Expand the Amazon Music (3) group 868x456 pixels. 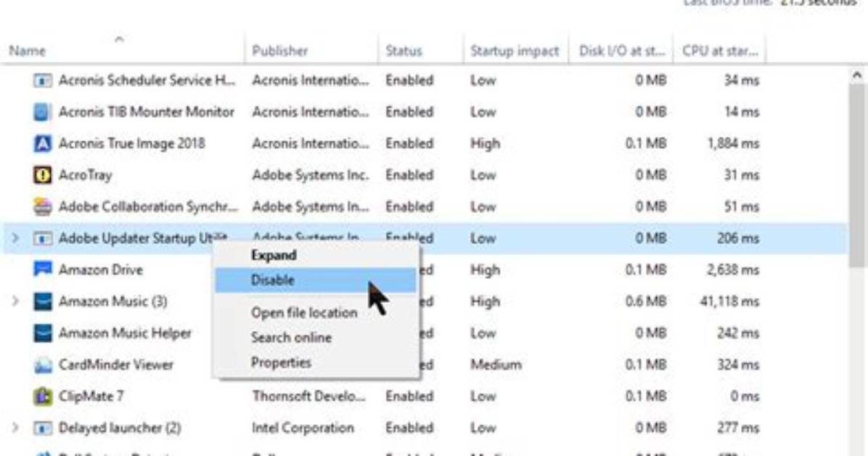[15, 301]
